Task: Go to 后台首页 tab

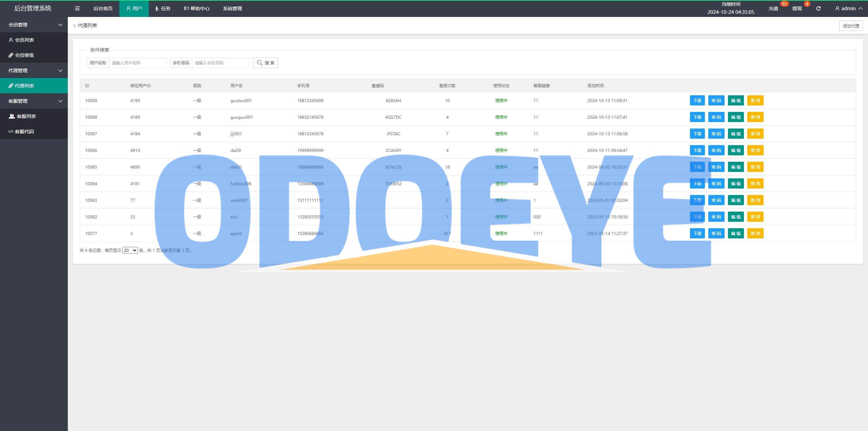Action: click(x=103, y=8)
